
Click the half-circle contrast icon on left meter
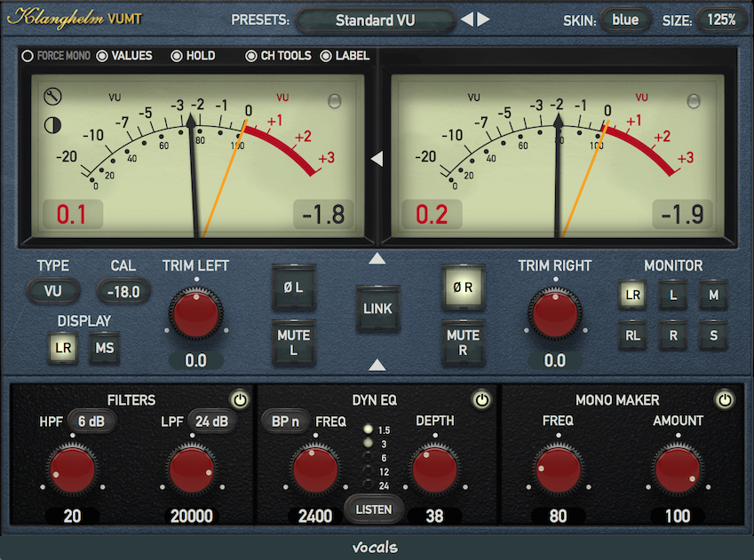pos(52,125)
